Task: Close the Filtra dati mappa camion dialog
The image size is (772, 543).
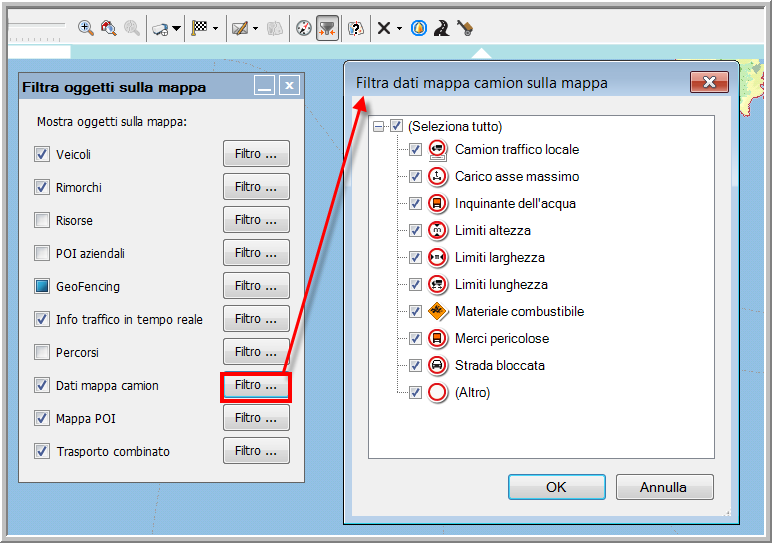Action: [709, 82]
